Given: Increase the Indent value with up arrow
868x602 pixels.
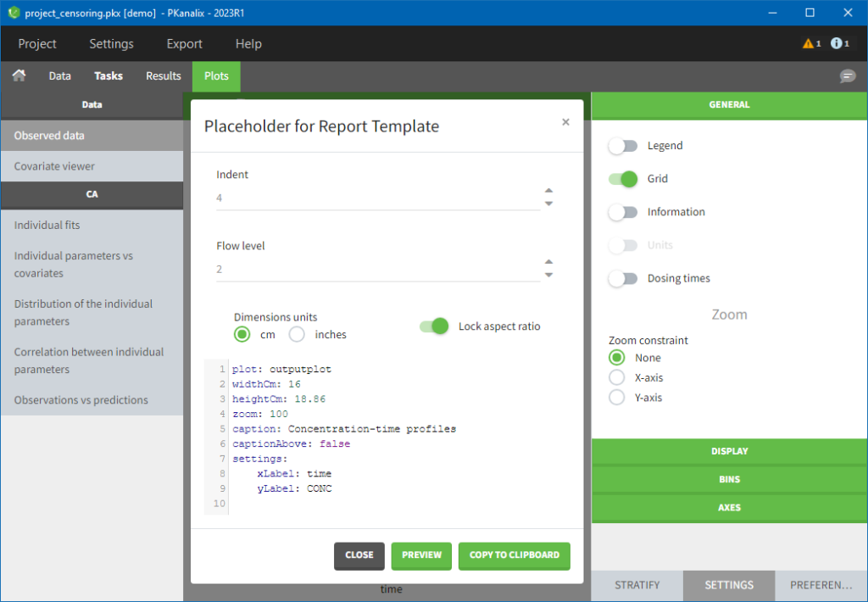Looking at the screenshot, I should click(x=548, y=192).
